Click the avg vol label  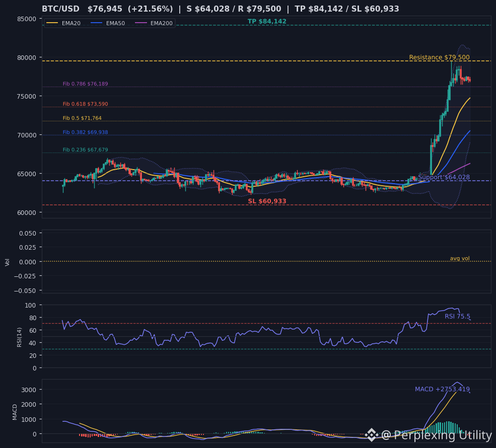click(460, 258)
